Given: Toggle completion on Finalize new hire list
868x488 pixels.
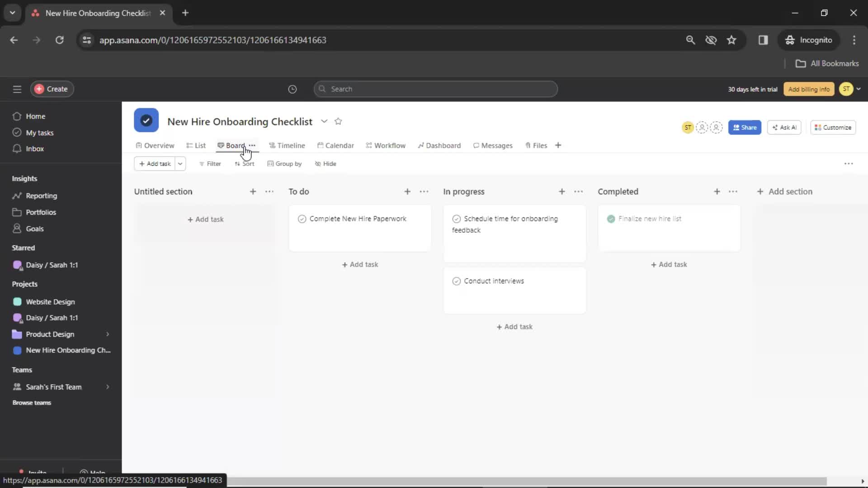Looking at the screenshot, I should tap(611, 218).
